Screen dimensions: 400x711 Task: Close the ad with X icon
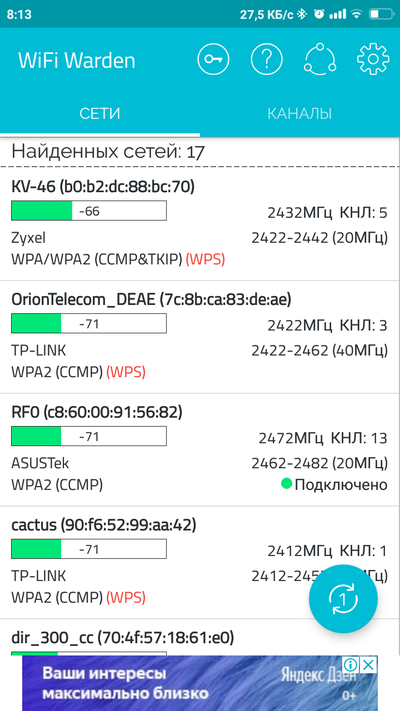click(370, 665)
